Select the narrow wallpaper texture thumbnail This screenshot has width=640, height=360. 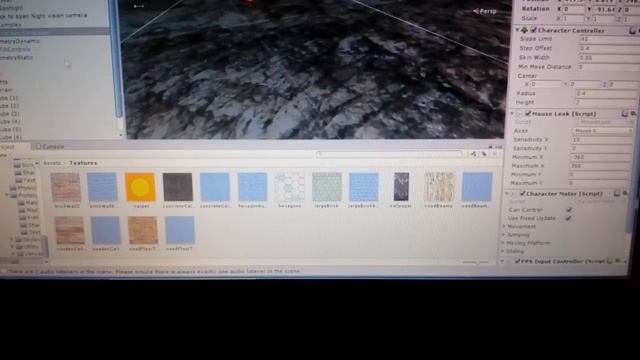pyautogui.click(x=401, y=187)
